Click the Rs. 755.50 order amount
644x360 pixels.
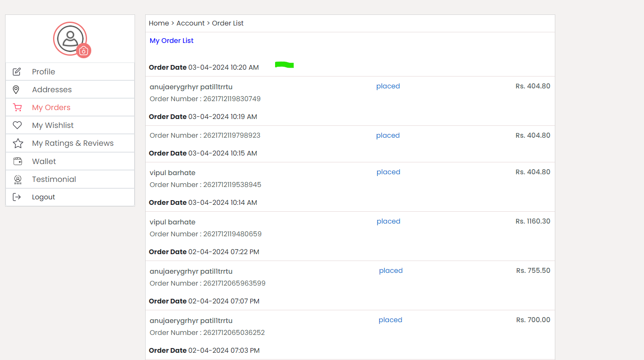(533, 271)
